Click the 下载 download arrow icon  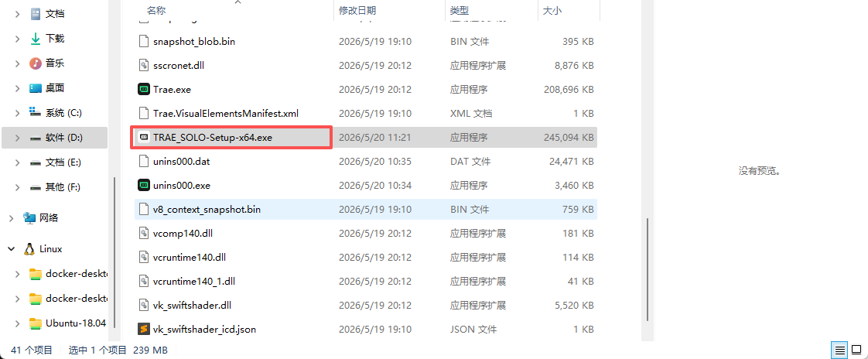36,38
